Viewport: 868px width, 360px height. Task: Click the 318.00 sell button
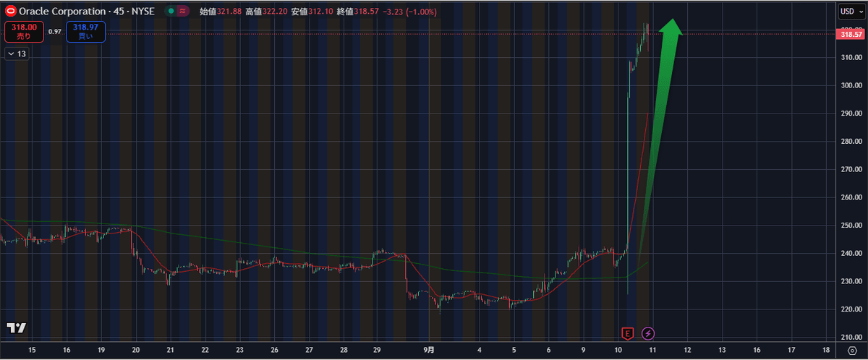[24, 32]
